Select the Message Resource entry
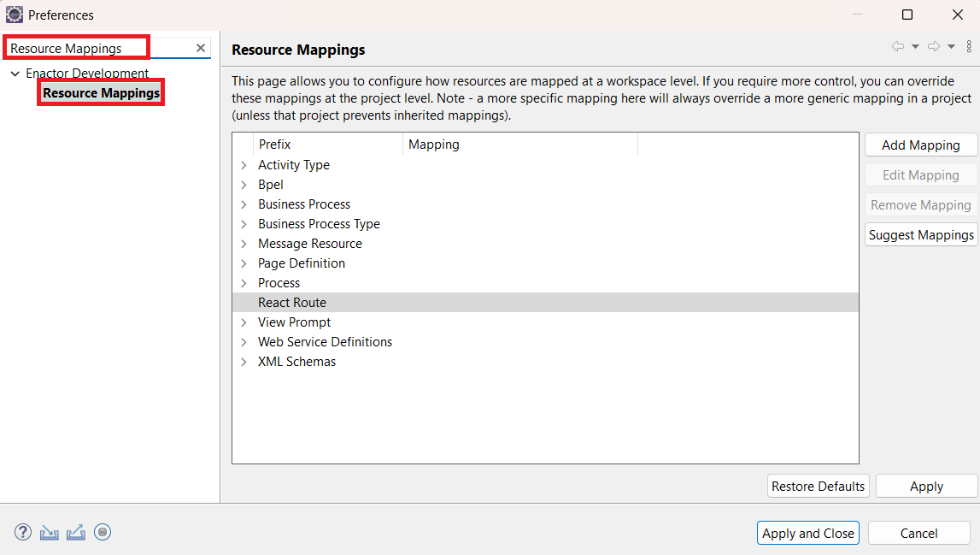This screenshot has width=980, height=555. point(310,244)
